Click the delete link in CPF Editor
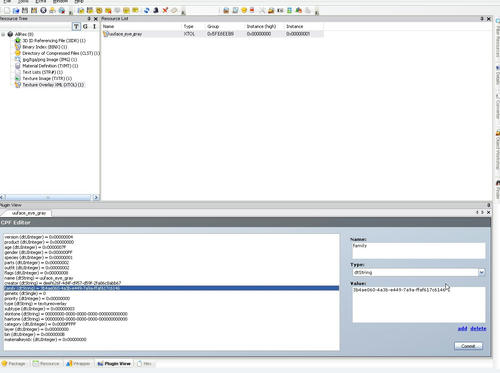500x373 pixels. (478, 329)
